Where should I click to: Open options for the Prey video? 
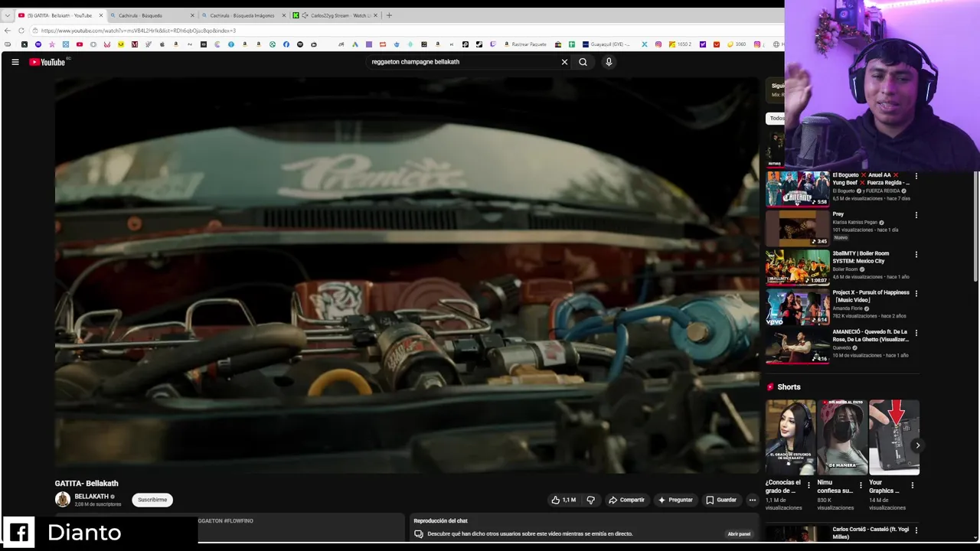coord(916,215)
